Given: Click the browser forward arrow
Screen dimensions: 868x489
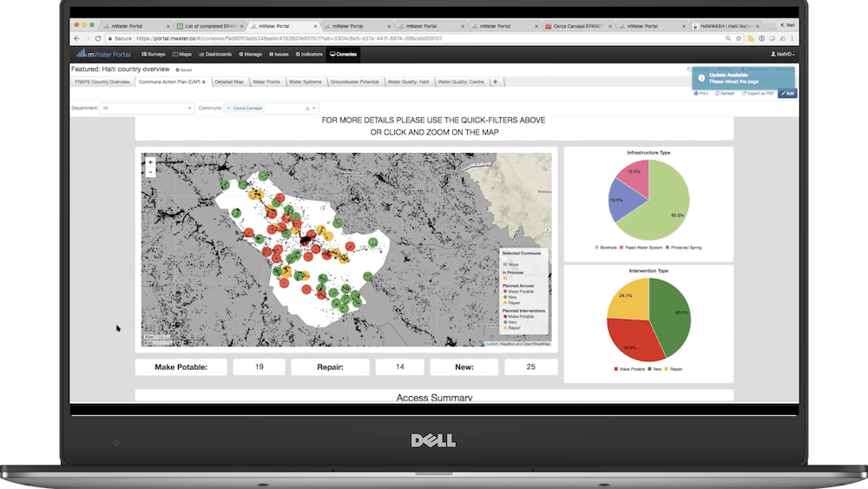Looking at the screenshot, I should [x=87, y=38].
